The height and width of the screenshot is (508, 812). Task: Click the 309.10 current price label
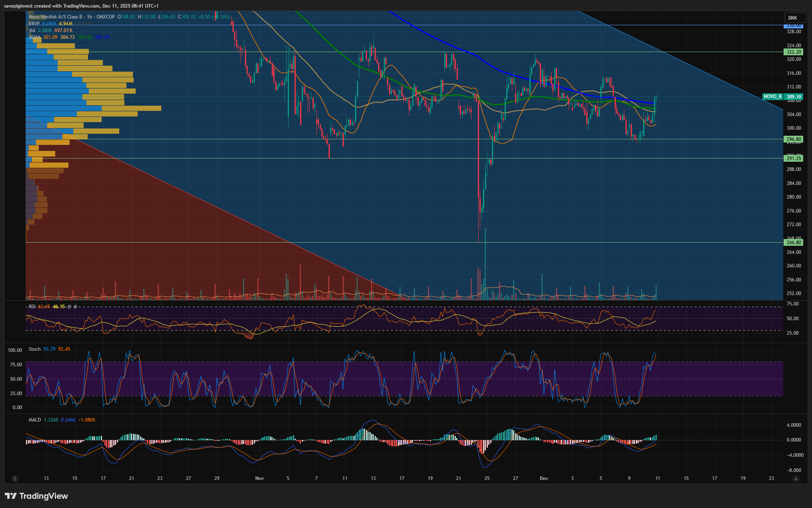794,97
